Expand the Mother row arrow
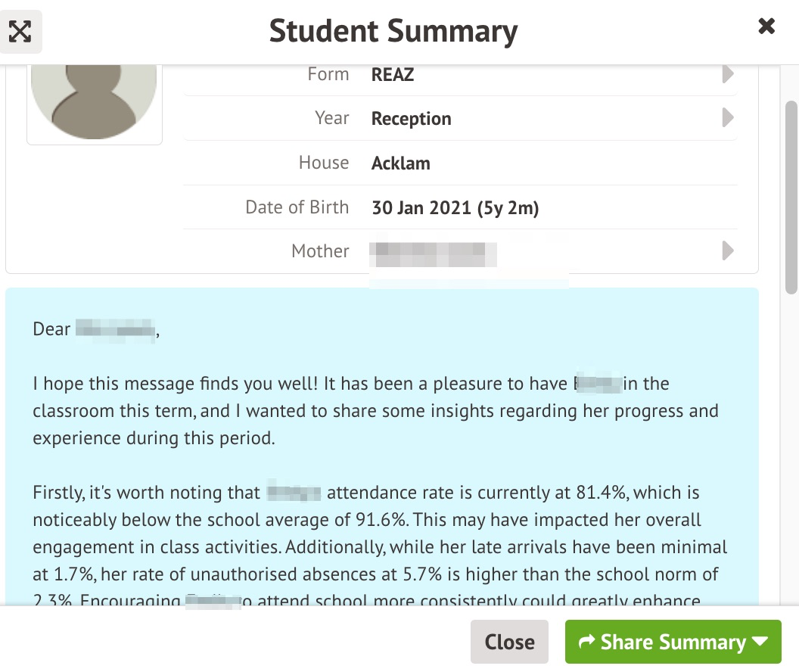This screenshot has height=672, width=799. pyautogui.click(x=728, y=250)
